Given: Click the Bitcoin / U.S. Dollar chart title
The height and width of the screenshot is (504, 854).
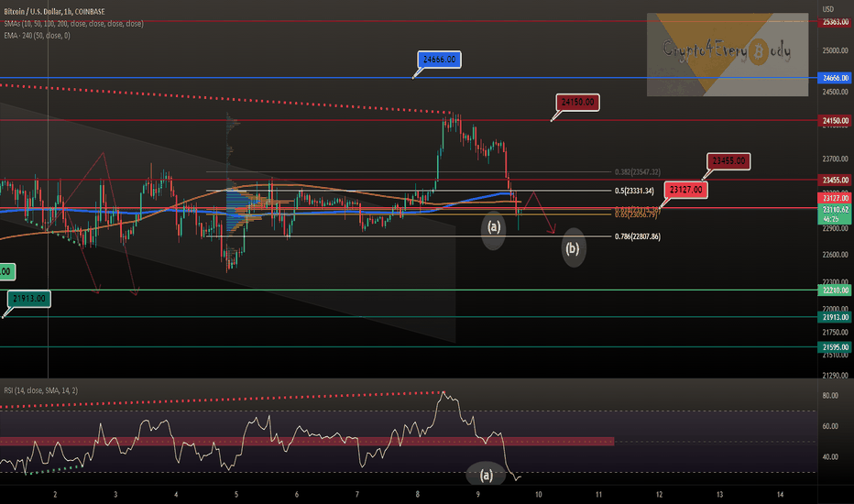Looking at the screenshot, I should point(54,11).
